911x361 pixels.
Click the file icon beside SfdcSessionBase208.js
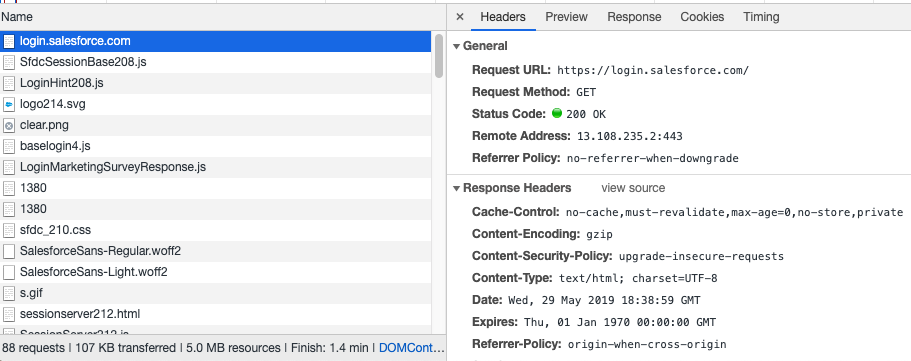9,62
